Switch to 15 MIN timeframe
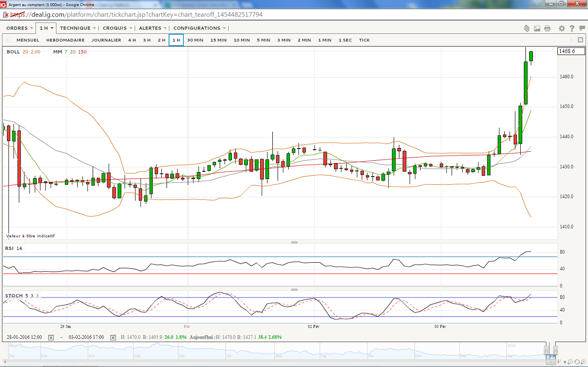Viewport: 588px width, 367px height. [218, 40]
